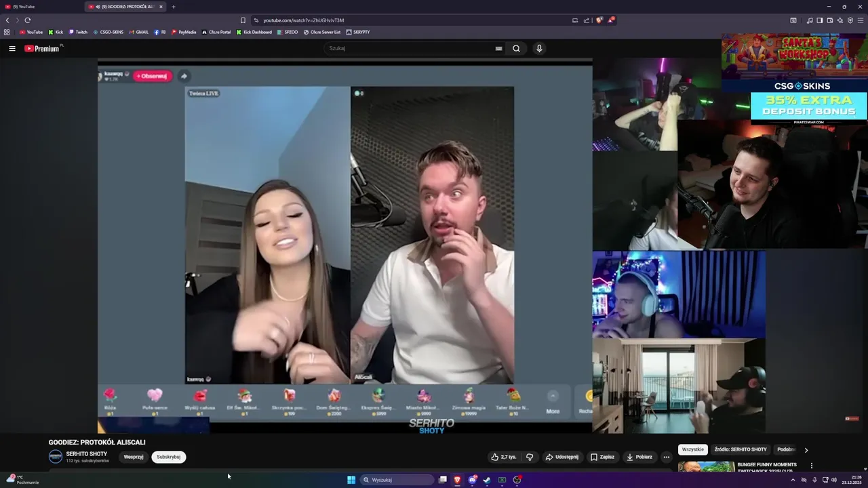Click the Wesprzyj button
The width and height of the screenshot is (868, 488).
click(134, 457)
